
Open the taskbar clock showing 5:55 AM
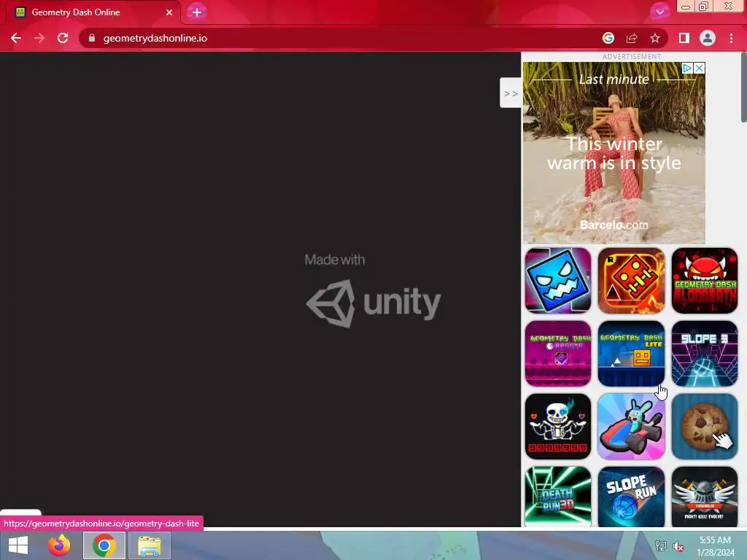point(715,546)
